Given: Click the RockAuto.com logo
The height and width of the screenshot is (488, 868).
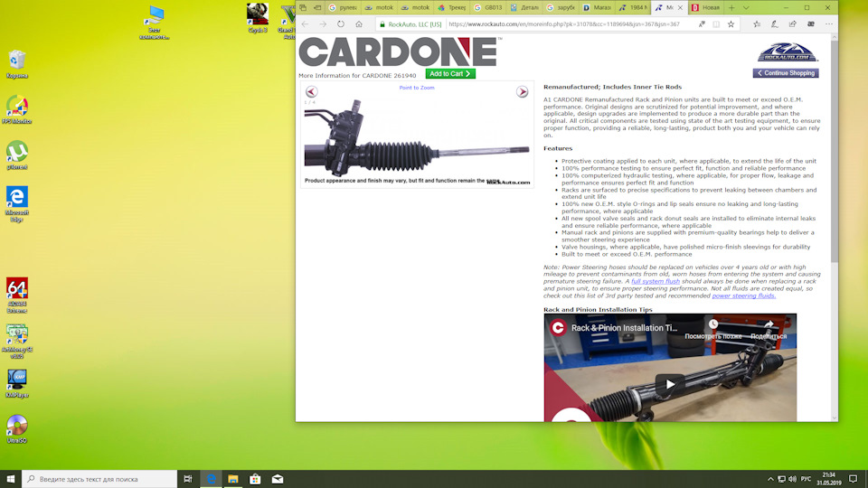Looking at the screenshot, I should [x=788, y=52].
